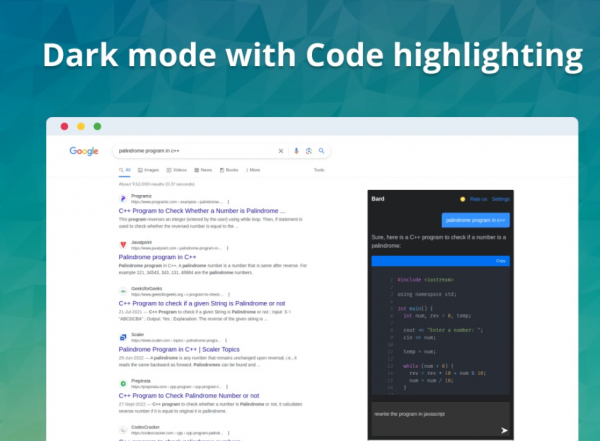Open the PrepInsta palindrome number result
Screen dimensions: 600x441
point(189,395)
